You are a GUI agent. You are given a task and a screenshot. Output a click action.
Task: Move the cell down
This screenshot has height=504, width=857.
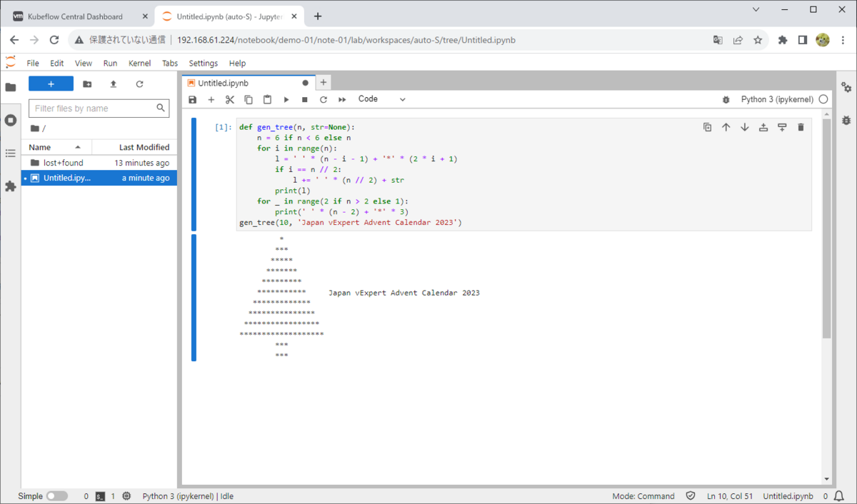tap(745, 127)
